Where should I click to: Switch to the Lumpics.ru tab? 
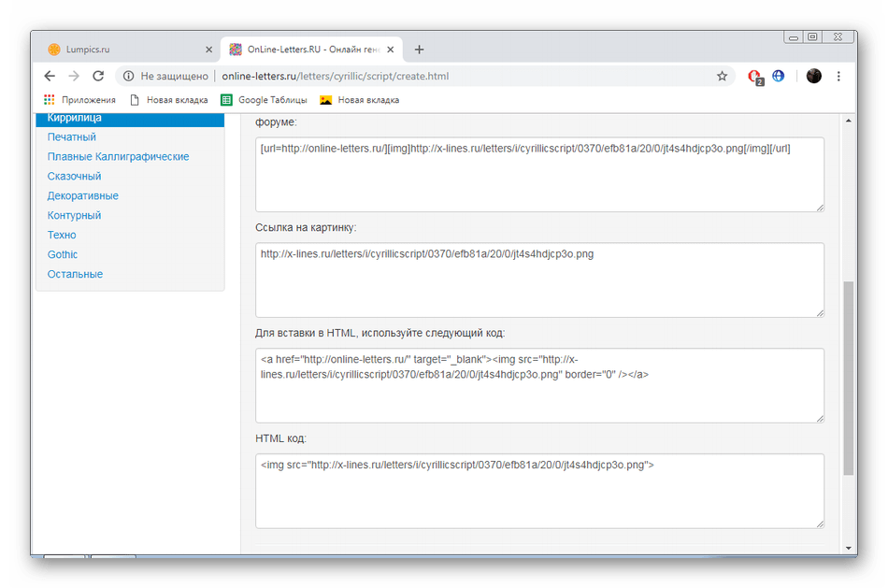click(x=122, y=50)
